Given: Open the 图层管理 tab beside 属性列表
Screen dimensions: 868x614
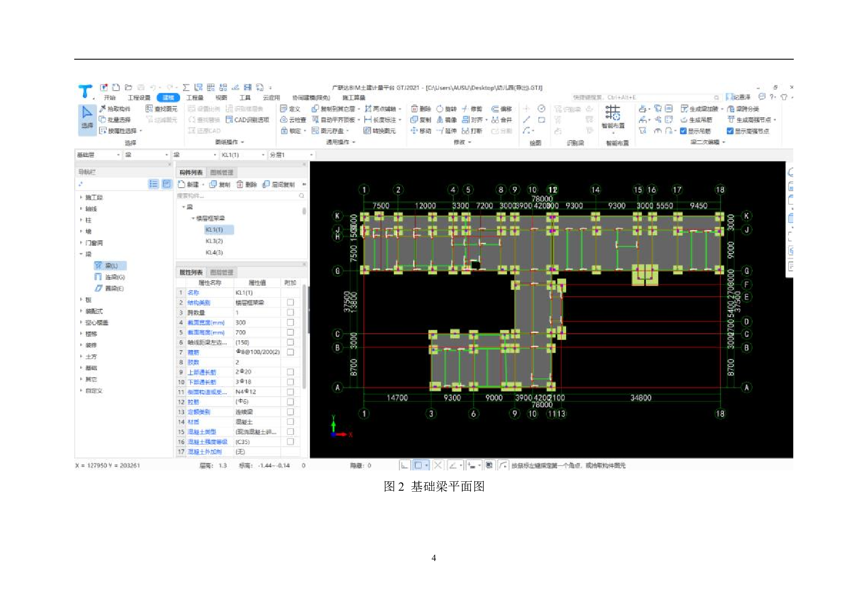Looking at the screenshot, I should click(x=221, y=272).
